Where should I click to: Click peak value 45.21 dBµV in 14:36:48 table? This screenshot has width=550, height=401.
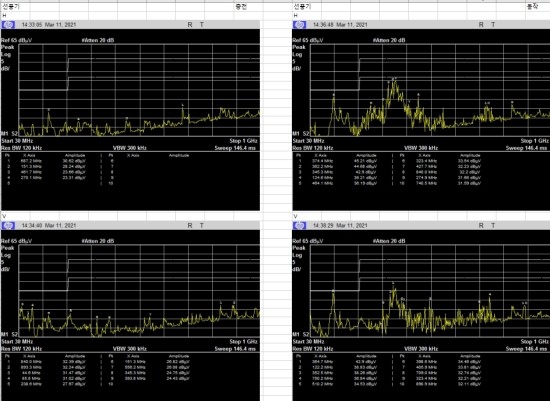366,161
